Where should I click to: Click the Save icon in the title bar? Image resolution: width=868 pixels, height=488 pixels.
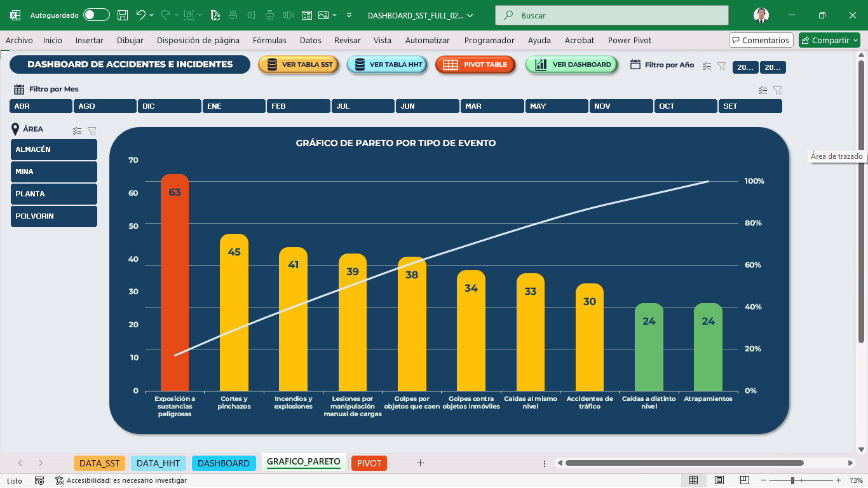coord(123,15)
